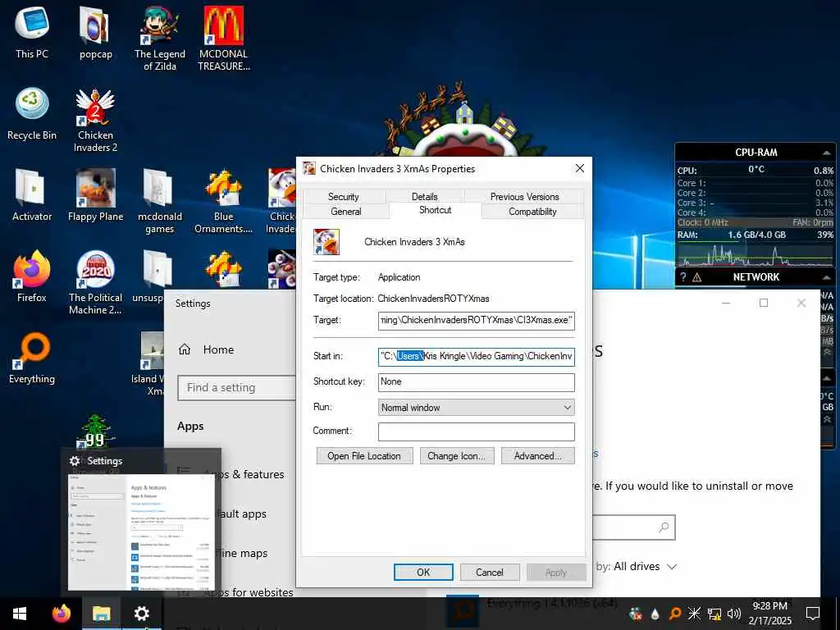Open the popcap folder icon

[x=95, y=32]
